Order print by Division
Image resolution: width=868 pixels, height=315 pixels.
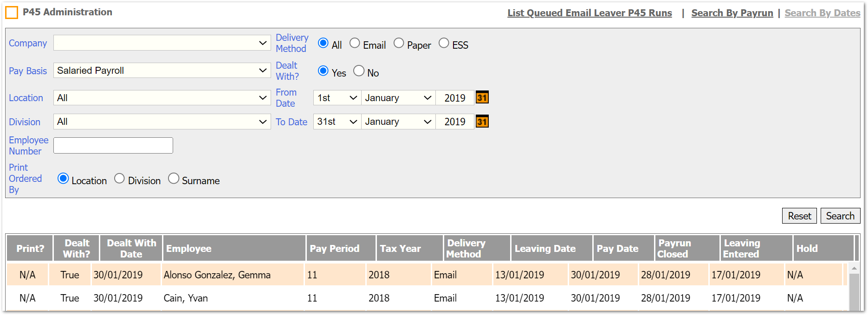click(119, 179)
